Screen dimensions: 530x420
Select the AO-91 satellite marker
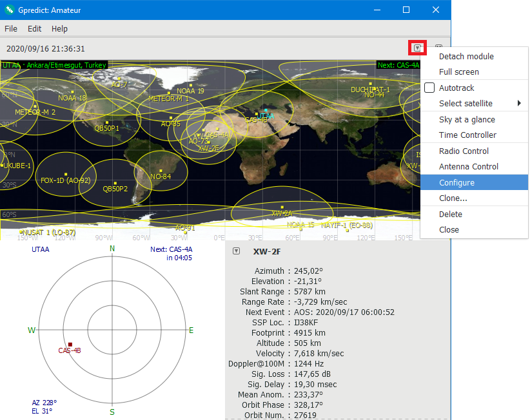click(x=185, y=233)
